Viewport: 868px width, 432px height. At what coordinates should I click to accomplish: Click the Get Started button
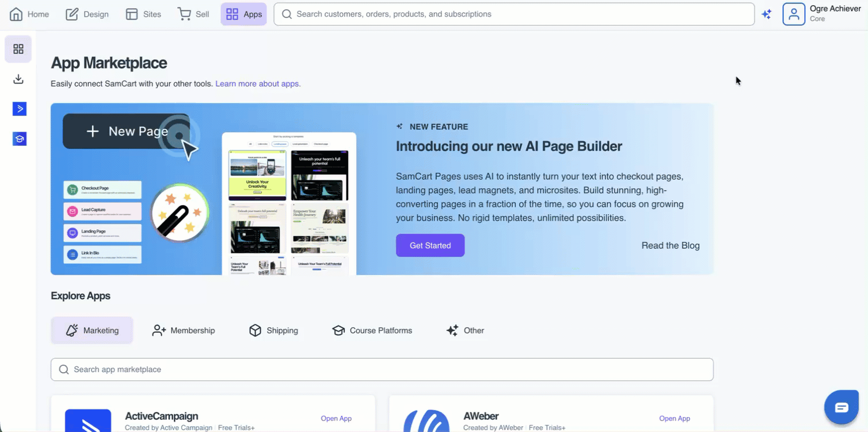point(430,245)
